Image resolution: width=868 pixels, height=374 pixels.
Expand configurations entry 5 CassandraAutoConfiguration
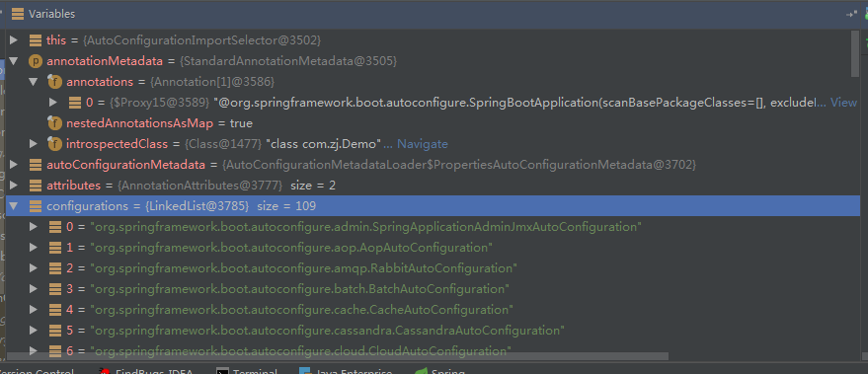click(x=34, y=331)
